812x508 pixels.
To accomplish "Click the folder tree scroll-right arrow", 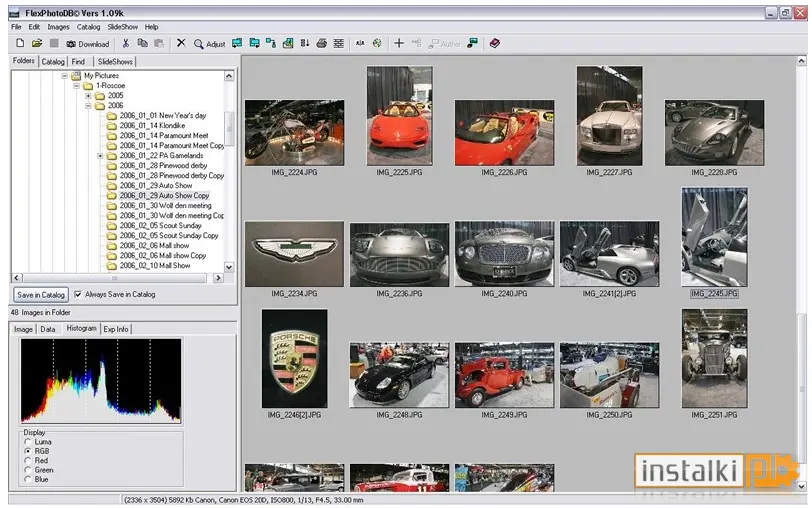I will [218, 278].
